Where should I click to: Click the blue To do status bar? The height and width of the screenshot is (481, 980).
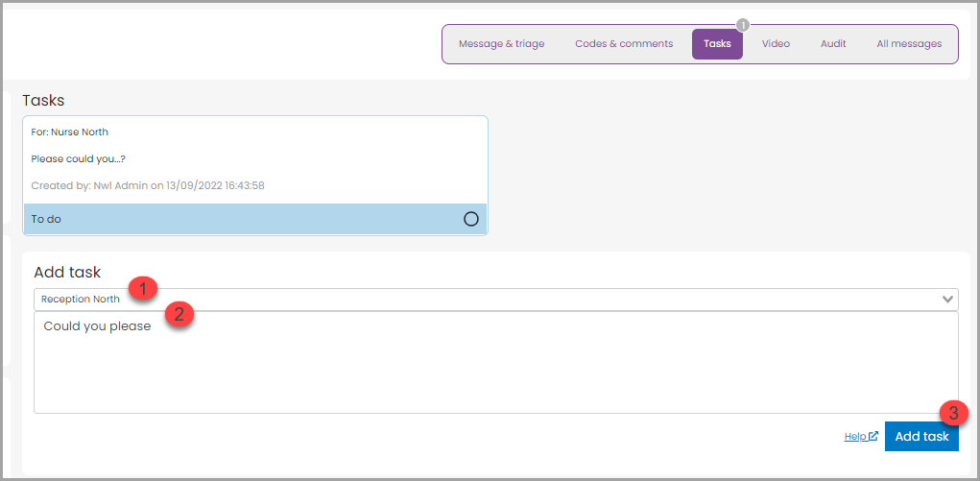[x=240, y=219]
